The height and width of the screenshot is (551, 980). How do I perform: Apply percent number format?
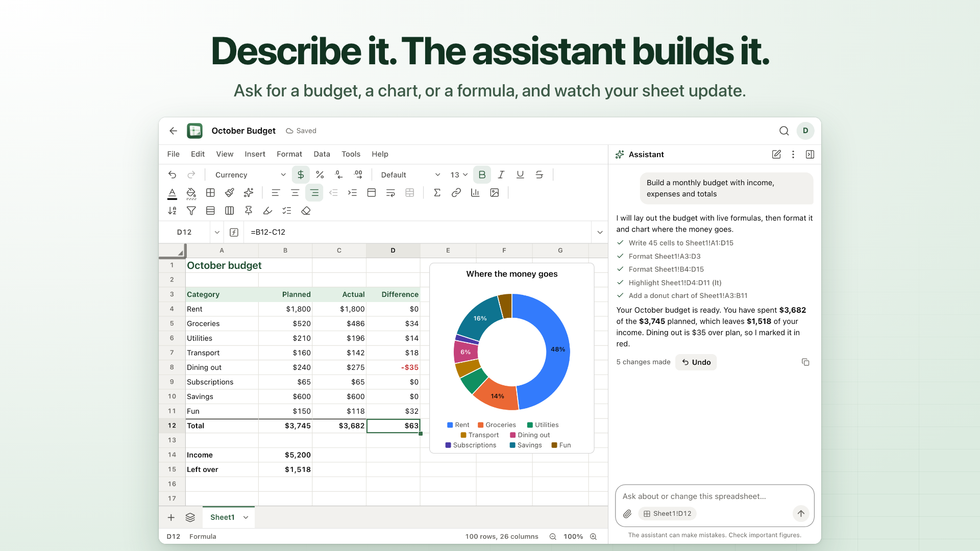pyautogui.click(x=320, y=174)
